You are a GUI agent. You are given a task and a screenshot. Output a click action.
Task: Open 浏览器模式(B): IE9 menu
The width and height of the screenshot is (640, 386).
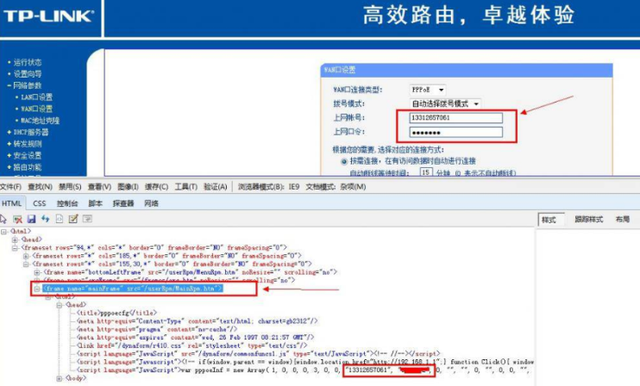coord(269,187)
